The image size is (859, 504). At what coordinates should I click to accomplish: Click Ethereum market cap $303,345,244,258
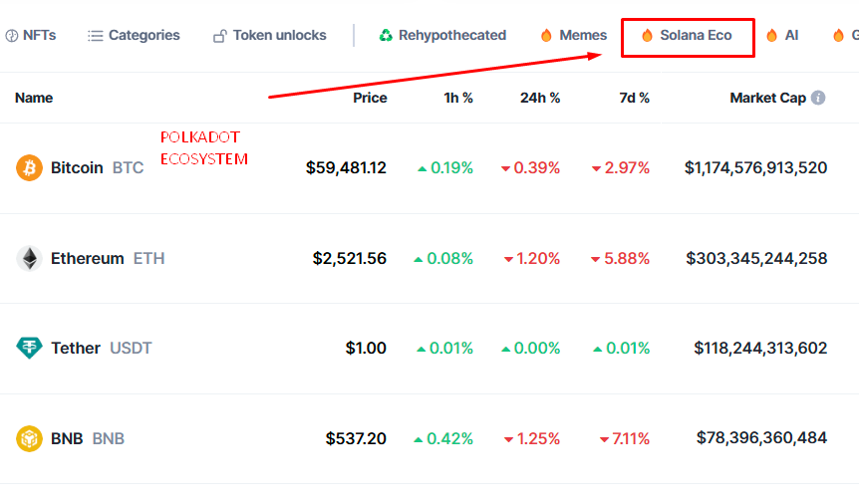click(x=756, y=258)
